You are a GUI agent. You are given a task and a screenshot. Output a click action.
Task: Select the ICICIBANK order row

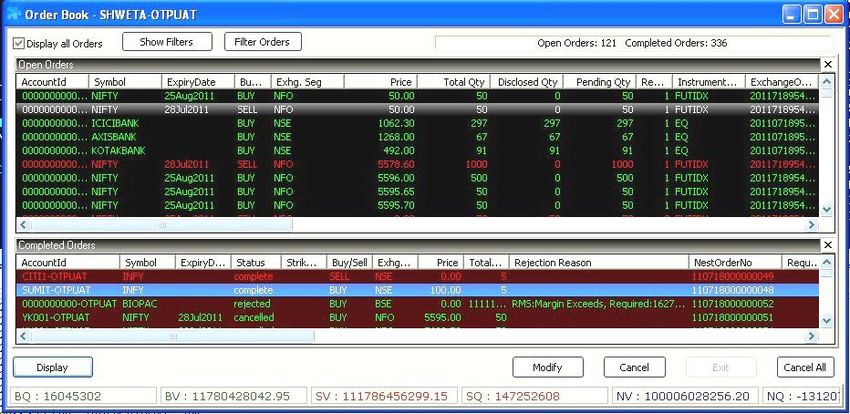[417, 123]
